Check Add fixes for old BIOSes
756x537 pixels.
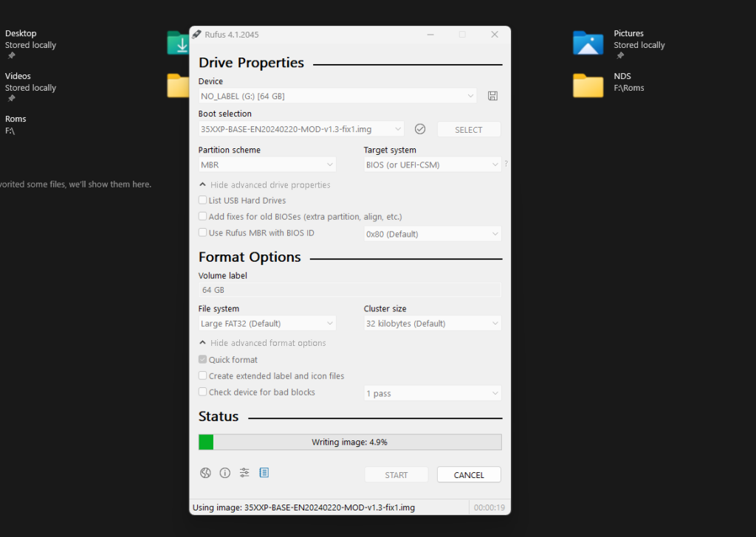click(x=202, y=216)
